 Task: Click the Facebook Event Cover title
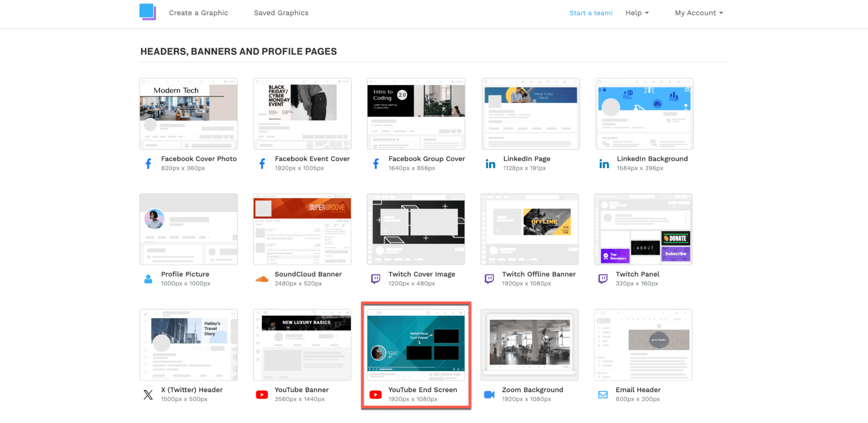pos(312,159)
